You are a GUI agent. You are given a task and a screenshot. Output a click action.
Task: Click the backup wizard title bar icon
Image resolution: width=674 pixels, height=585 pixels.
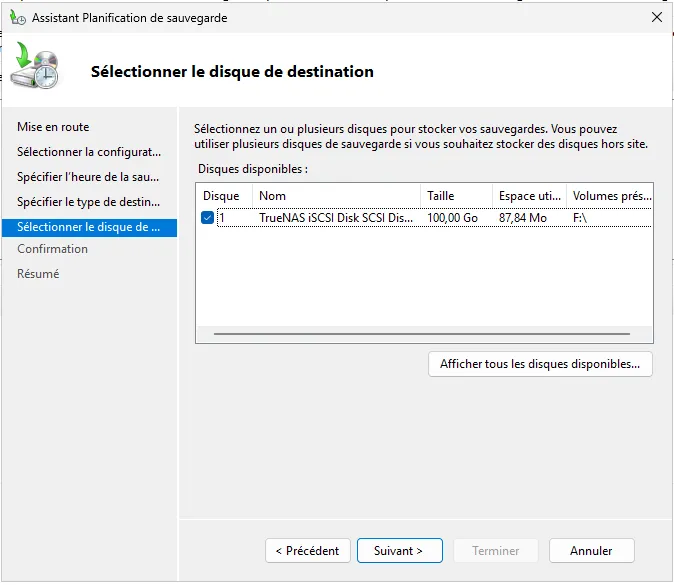(17, 17)
